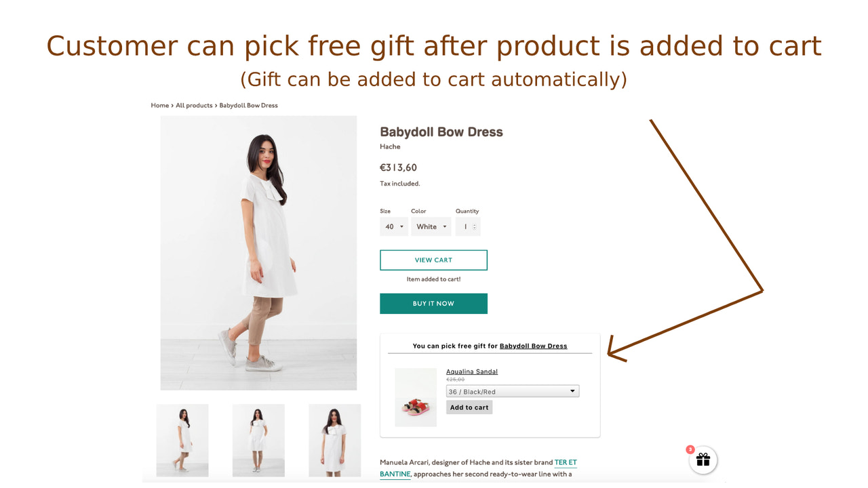Decrease quantity with the stepper down arrow
The height and width of the screenshot is (488, 868).
coord(475,229)
